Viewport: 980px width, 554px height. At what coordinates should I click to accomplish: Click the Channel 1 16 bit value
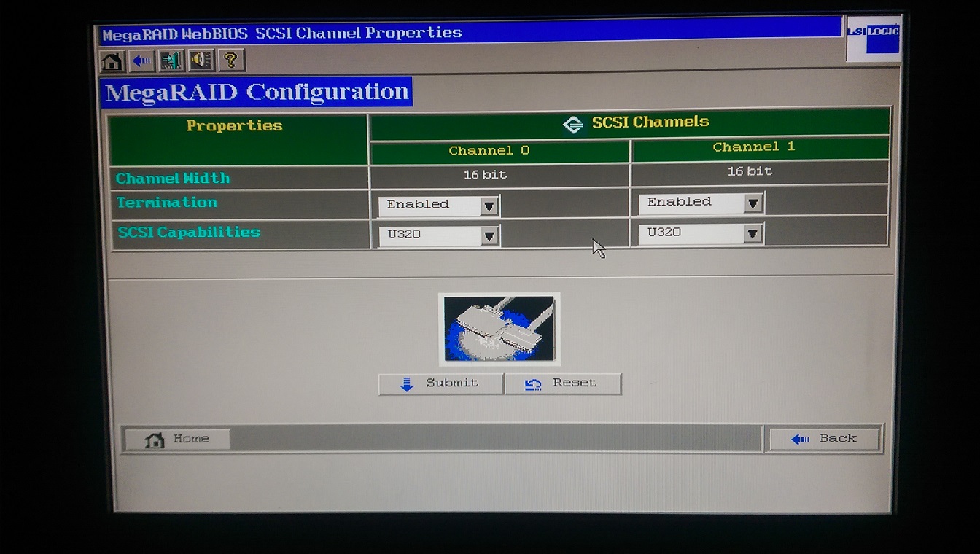pyautogui.click(x=750, y=171)
